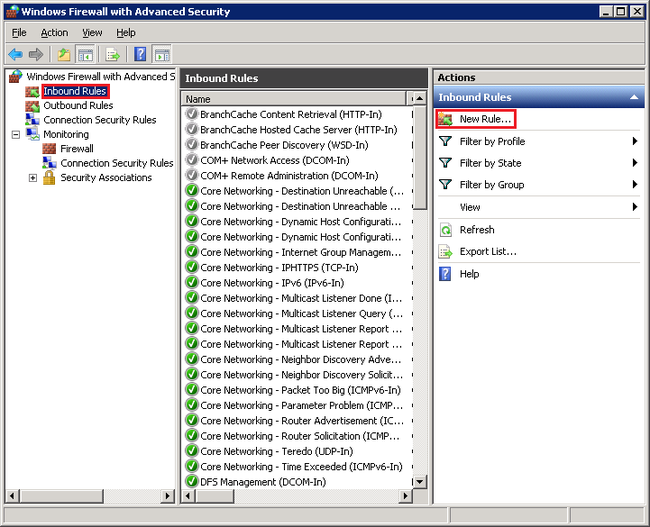Image resolution: width=650 pixels, height=527 pixels.
Task: Open the File menu
Action: click(19, 33)
